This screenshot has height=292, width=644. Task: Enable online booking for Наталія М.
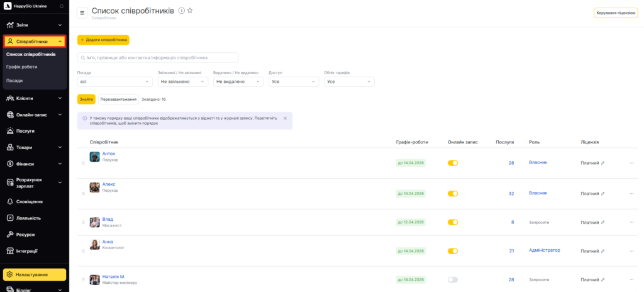tap(453, 279)
